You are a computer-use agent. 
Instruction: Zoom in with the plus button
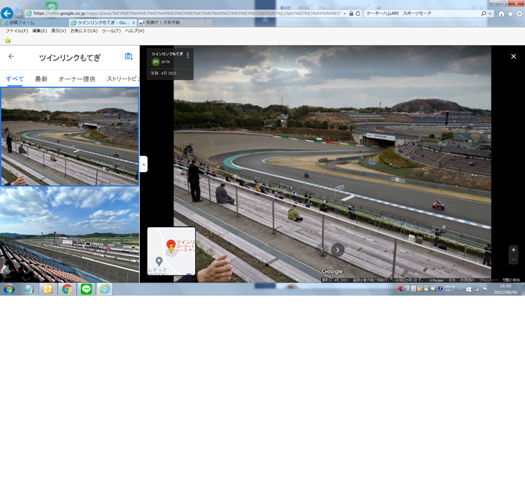click(x=513, y=250)
